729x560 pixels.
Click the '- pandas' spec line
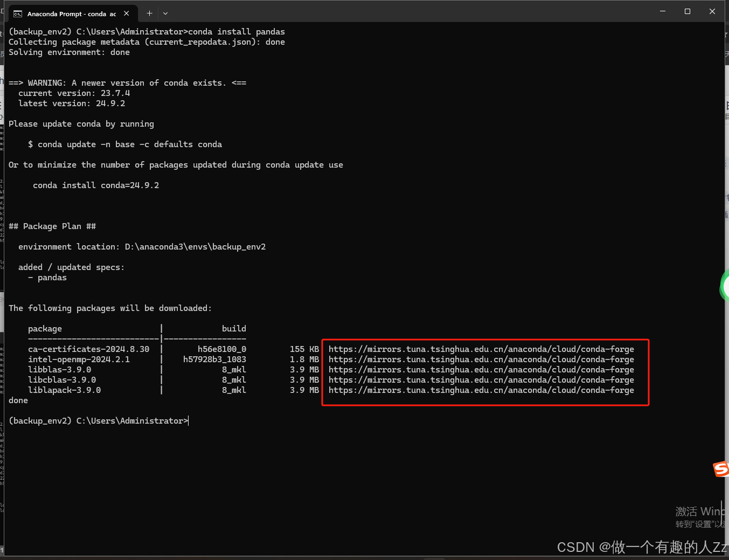pyautogui.click(x=47, y=278)
